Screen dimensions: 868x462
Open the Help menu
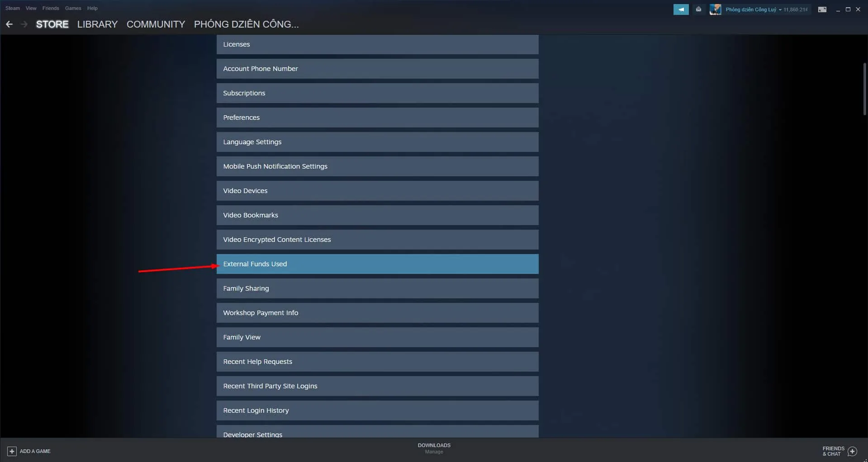pyautogui.click(x=92, y=8)
